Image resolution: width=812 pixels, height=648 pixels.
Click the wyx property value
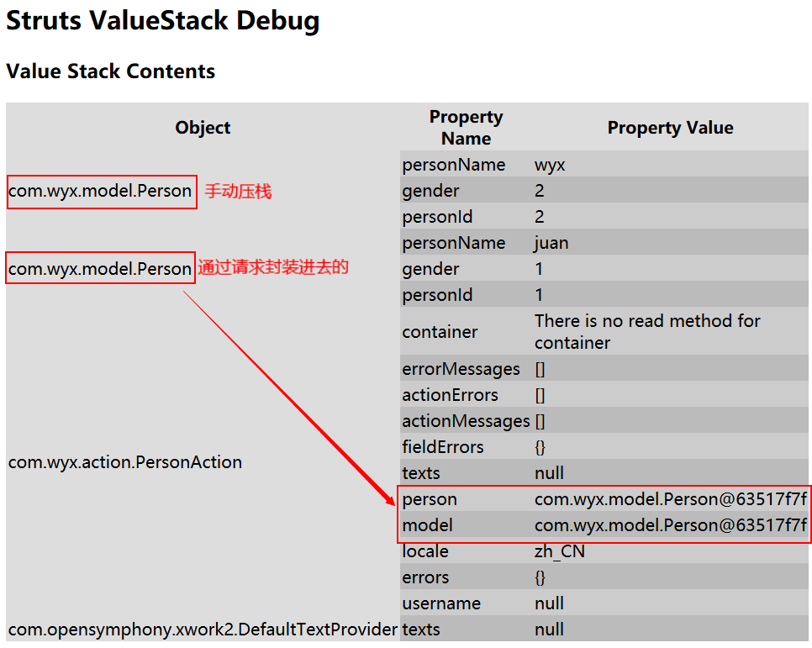[x=550, y=165]
